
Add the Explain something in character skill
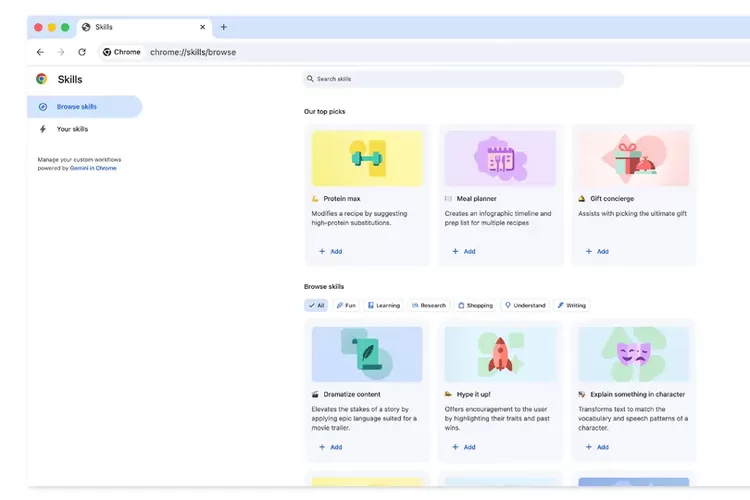[x=597, y=447]
